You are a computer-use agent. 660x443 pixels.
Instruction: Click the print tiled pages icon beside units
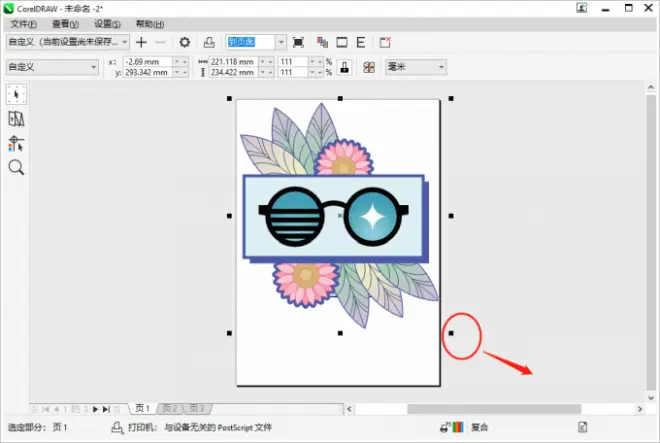click(369, 67)
